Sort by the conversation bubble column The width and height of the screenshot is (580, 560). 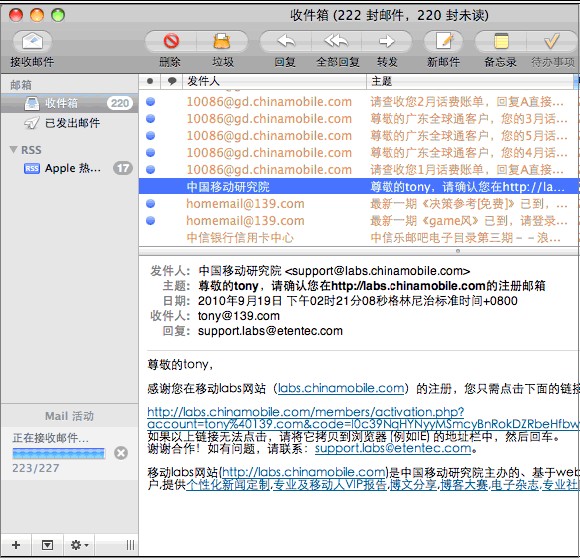[172, 81]
